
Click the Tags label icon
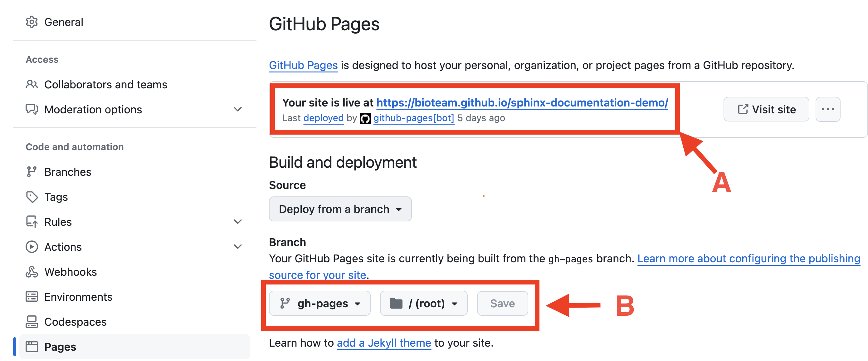pyautogui.click(x=32, y=197)
